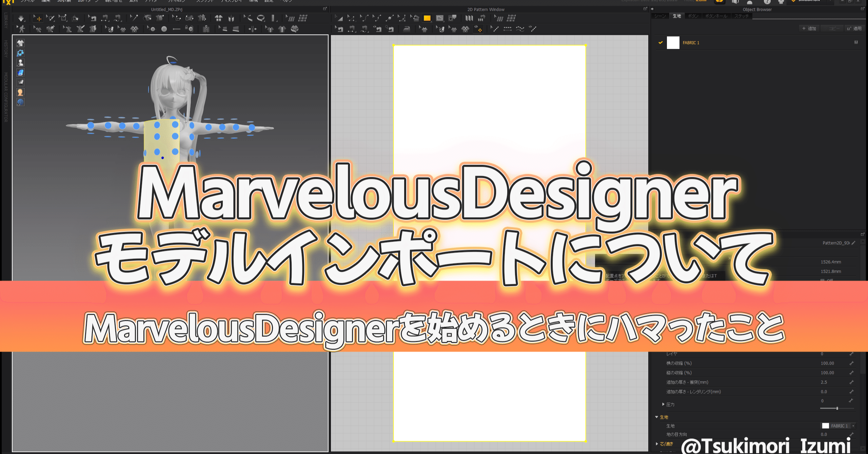Click the 適用 apply button
The image size is (868, 454).
[x=854, y=28]
